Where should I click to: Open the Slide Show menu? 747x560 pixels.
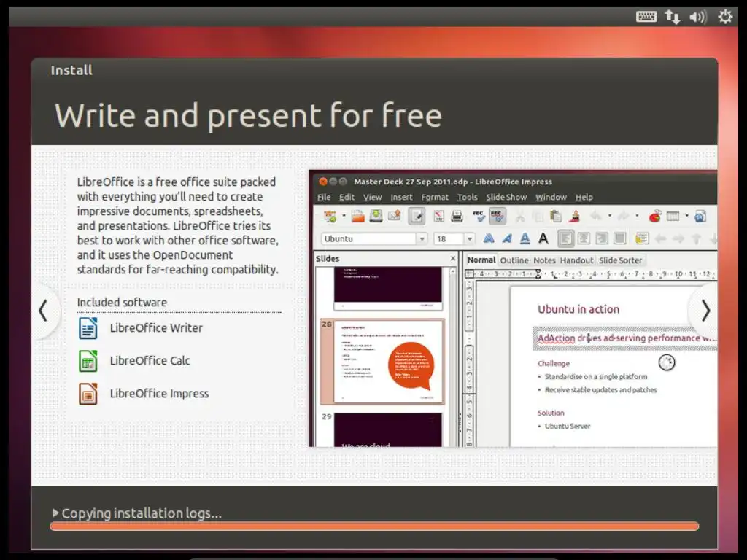coord(506,197)
